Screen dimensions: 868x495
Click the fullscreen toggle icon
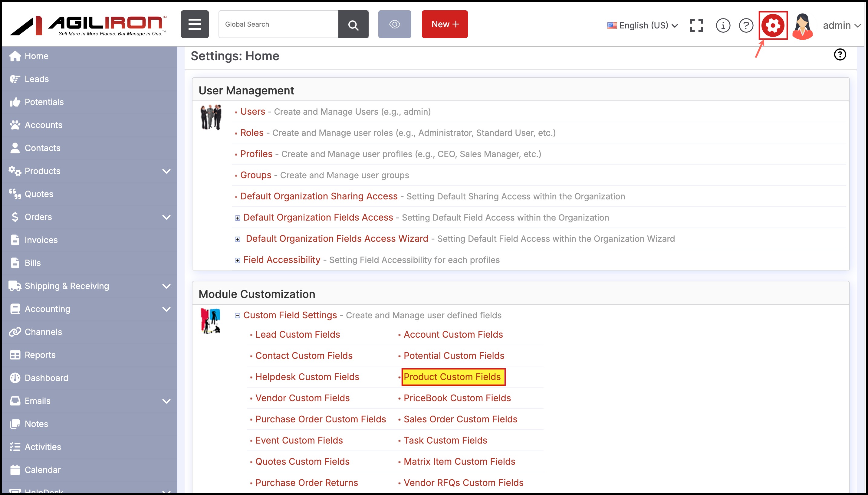tap(696, 25)
